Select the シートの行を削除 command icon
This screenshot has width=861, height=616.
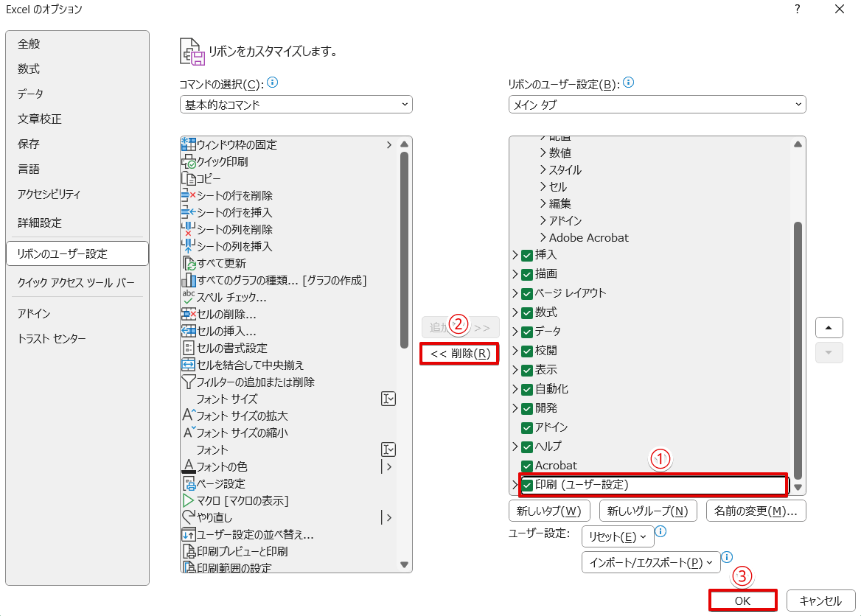coord(186,195)
